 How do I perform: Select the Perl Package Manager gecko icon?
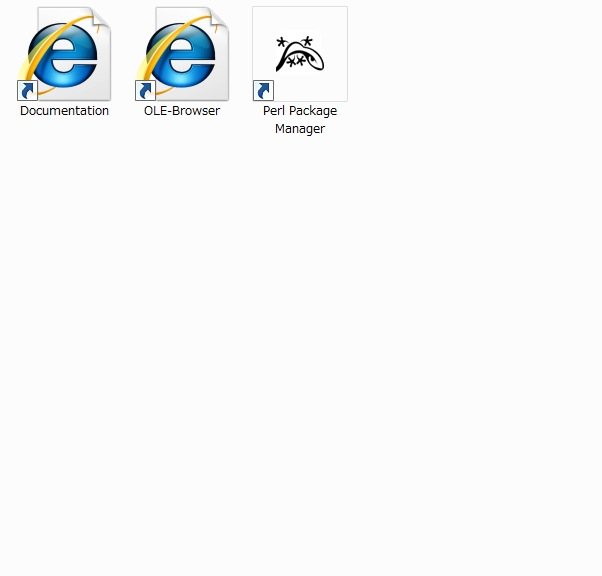click(x=300, y=54)
